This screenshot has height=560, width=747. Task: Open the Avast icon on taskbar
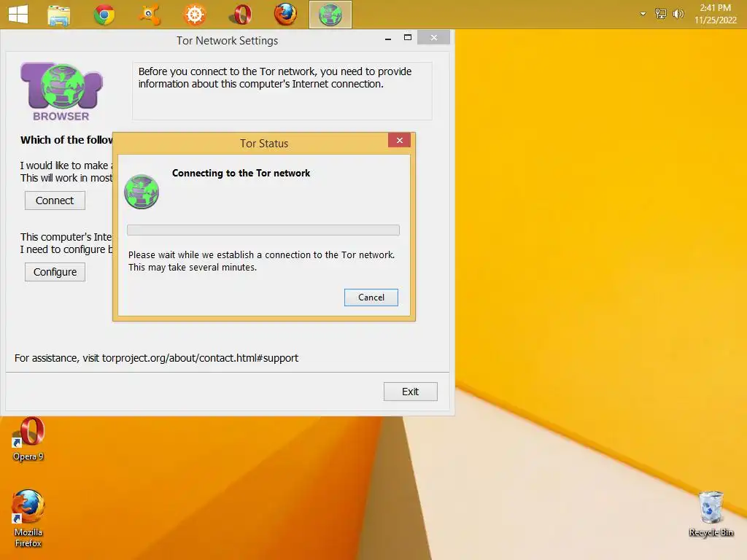click(150, 15)
